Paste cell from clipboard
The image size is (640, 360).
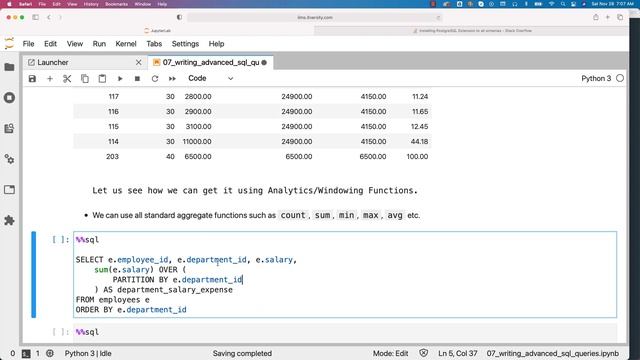(102, 78)
